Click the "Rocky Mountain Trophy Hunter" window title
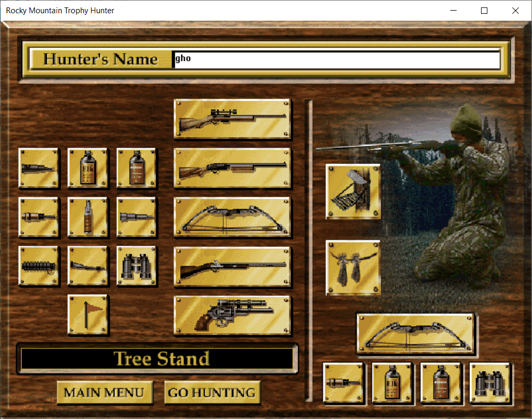This screenshot has width=532, height=419. coord(60,11)
